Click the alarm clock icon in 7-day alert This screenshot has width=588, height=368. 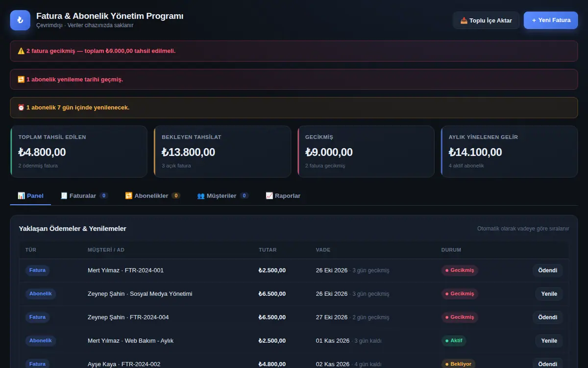[x=21, y=107]
